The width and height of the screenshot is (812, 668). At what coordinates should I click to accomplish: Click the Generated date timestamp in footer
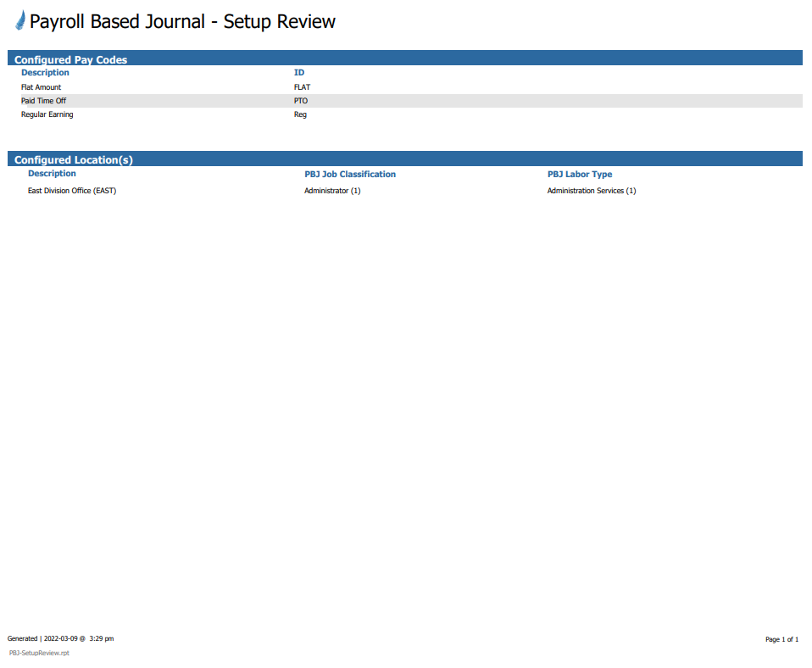point(60,638)
